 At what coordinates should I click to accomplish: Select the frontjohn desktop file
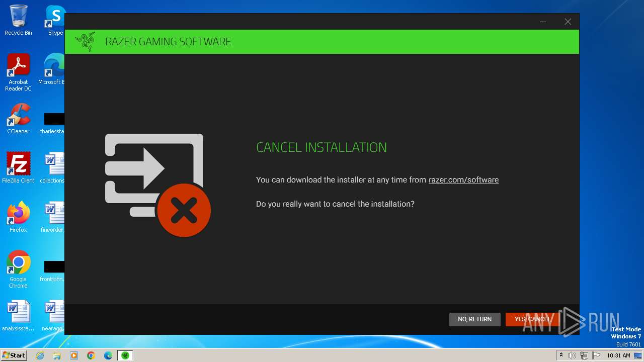(x=52, y=271)
